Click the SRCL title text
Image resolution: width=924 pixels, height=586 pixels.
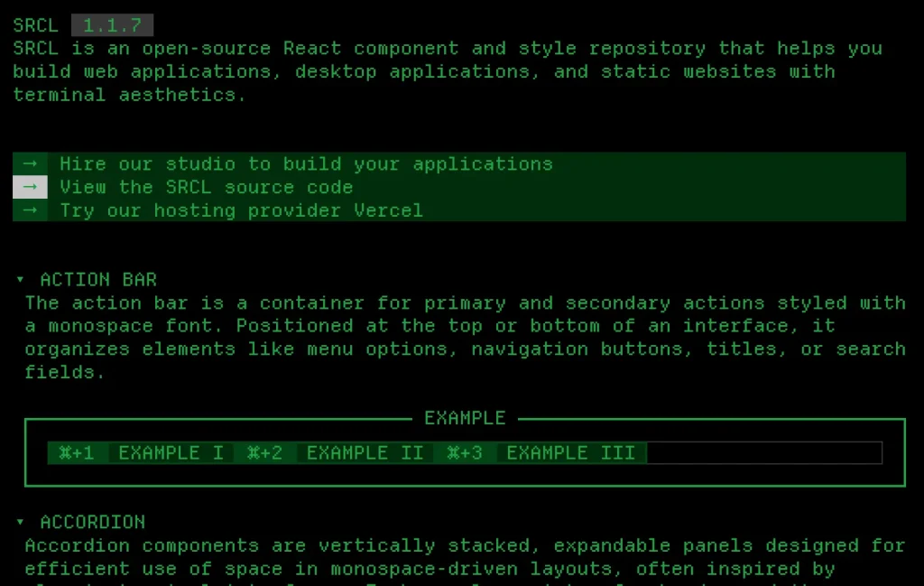pos(36,25)
